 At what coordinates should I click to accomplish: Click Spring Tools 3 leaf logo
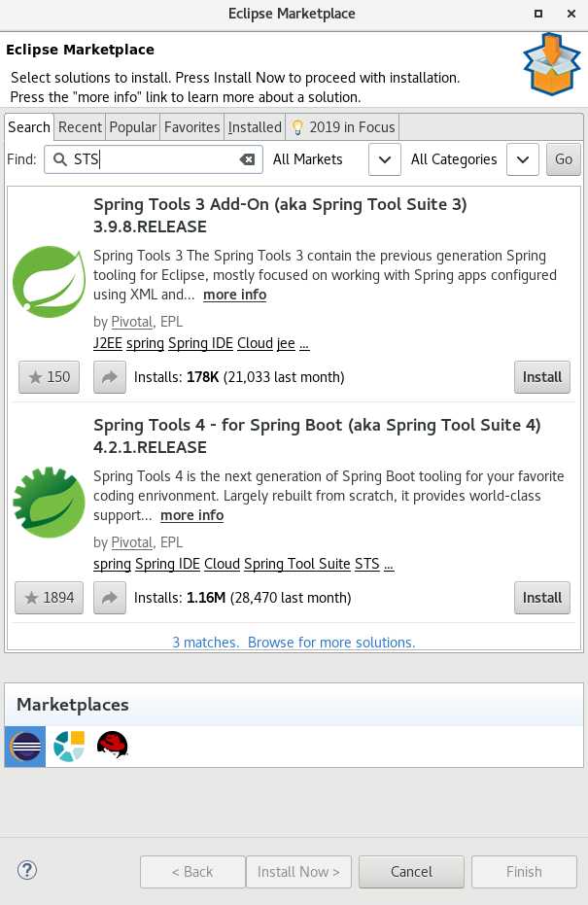49,282
